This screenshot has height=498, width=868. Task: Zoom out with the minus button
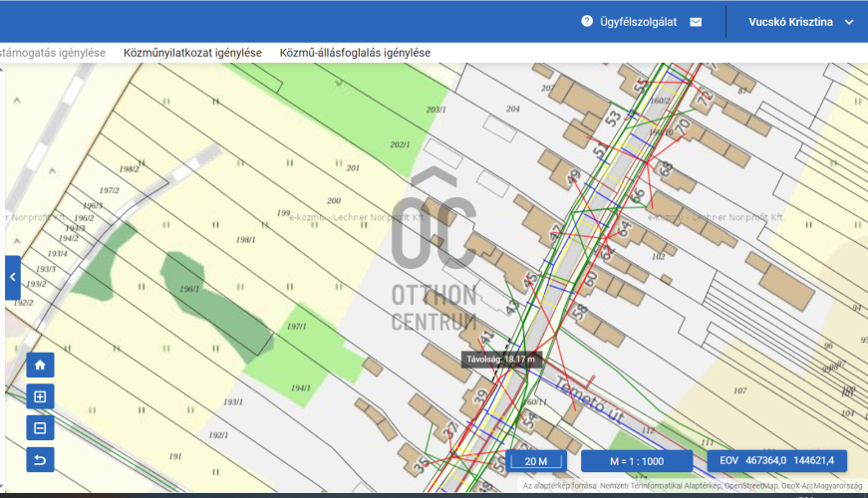click(40, 428)
